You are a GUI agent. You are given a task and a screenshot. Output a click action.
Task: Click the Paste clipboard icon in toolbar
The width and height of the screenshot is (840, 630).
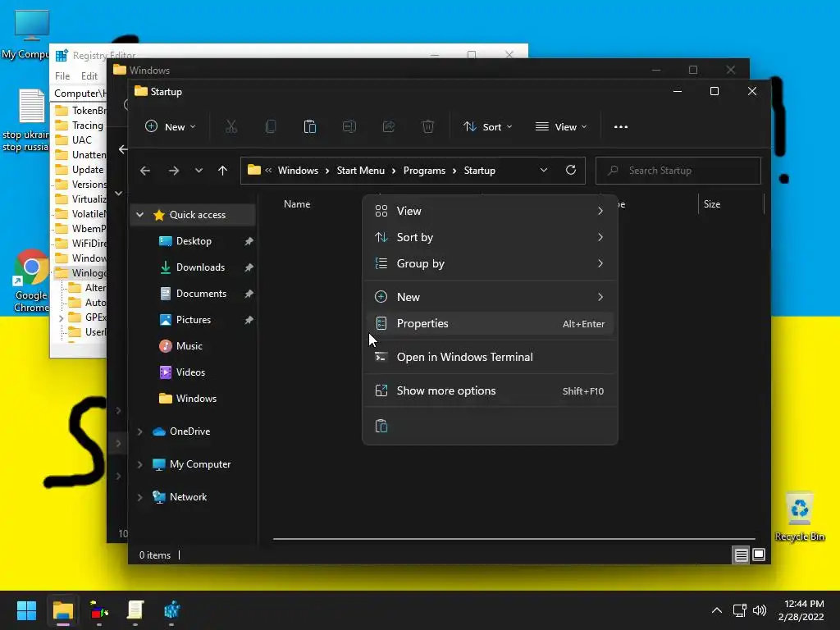(x=309, y=127)
